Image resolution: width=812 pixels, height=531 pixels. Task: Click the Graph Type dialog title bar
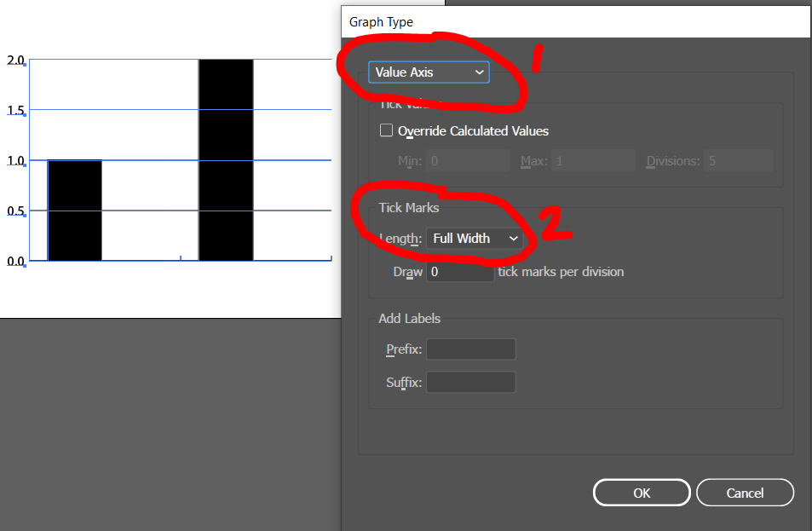(575, 22)
